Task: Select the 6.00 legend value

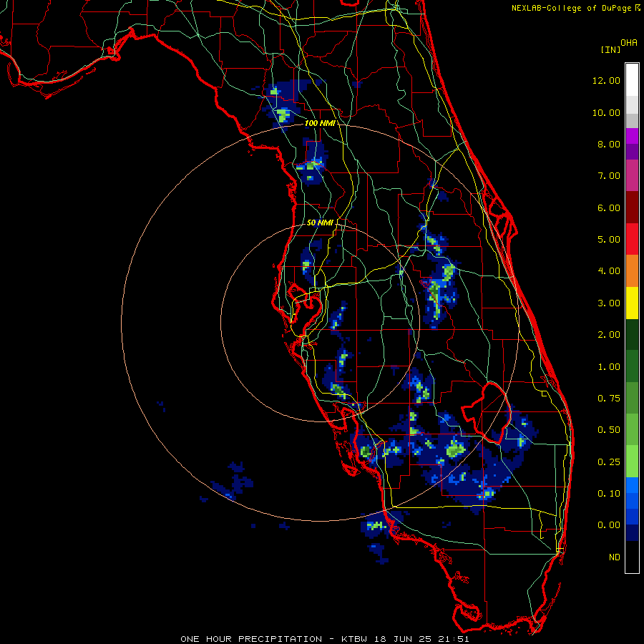Action: click(x=609, y=208)
